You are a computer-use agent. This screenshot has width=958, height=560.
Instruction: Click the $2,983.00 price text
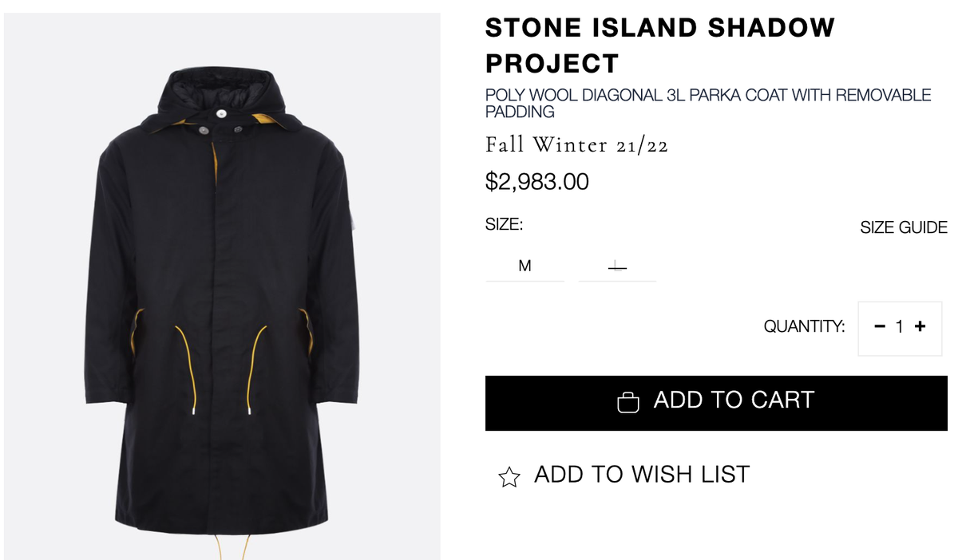click(536, 182)
